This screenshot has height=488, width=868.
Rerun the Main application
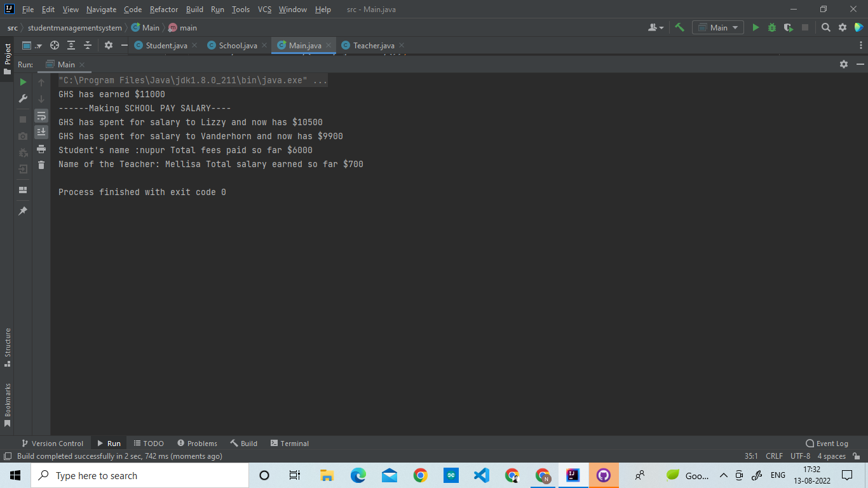[x=22, y=81]
